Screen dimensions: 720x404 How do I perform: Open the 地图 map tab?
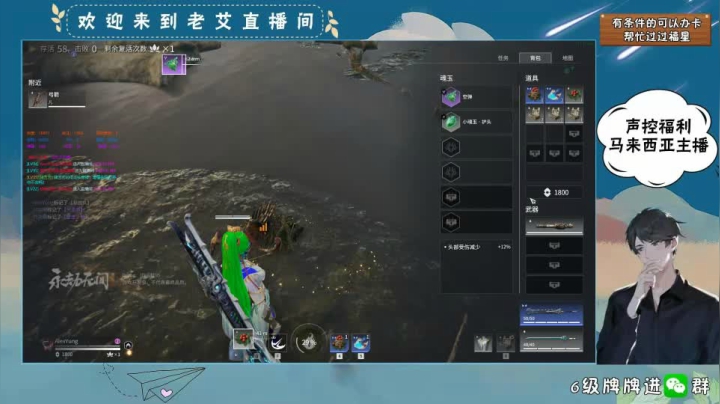pos(568,58)
